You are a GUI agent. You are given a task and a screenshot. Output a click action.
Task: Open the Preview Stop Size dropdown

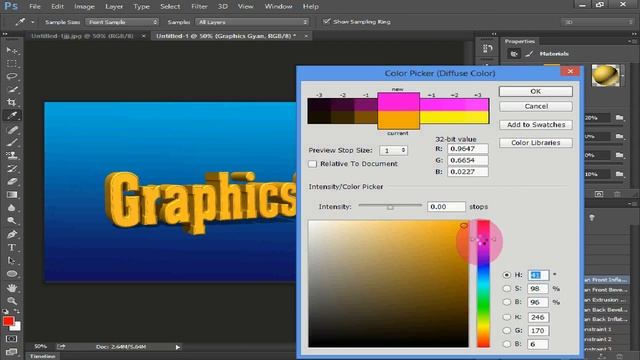coord(393,150)
